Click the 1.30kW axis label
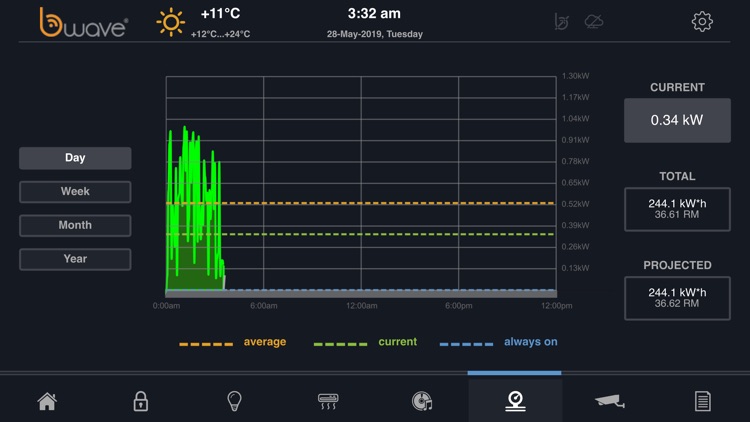 click(575, 76)
